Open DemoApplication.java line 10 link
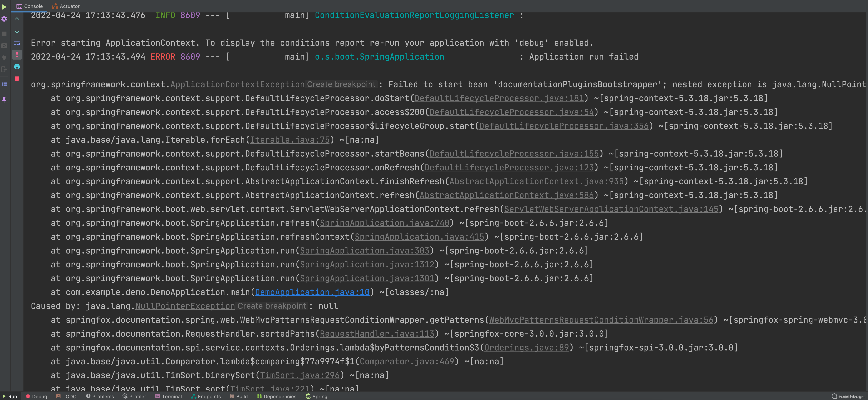 (312, 292)
